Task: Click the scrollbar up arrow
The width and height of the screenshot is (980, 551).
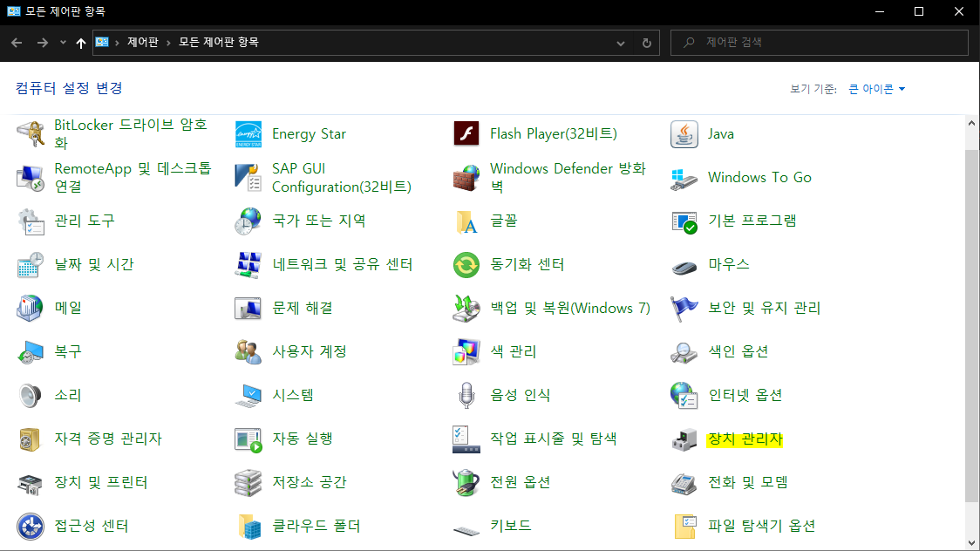Action: coord(971,123)
